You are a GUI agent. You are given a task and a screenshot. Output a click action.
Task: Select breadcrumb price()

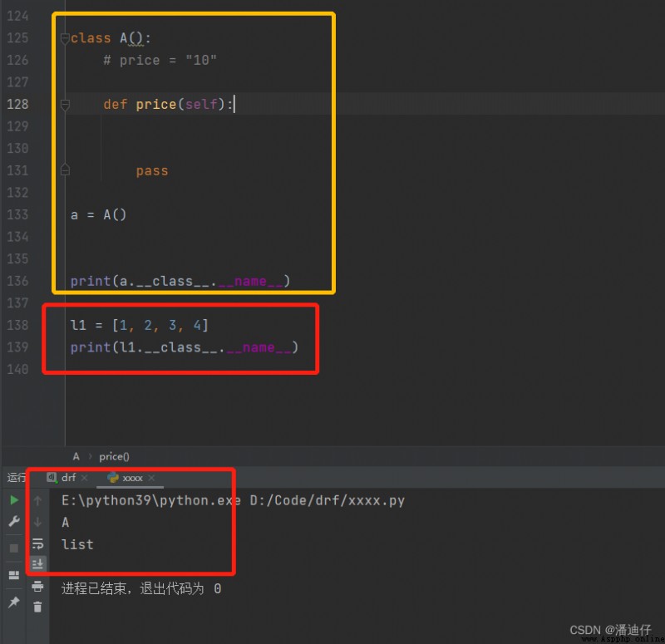click(114, 456)
